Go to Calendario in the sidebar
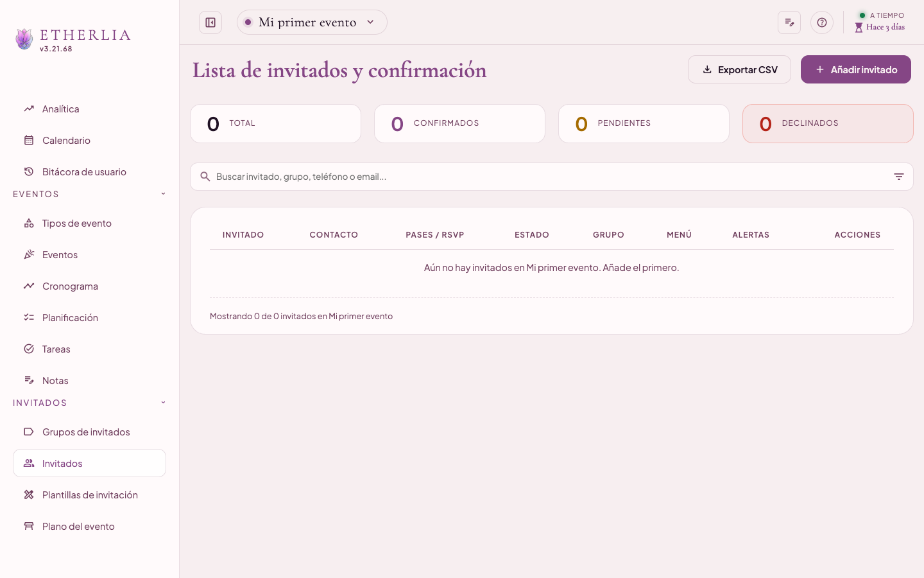 [x=90, y=141]
